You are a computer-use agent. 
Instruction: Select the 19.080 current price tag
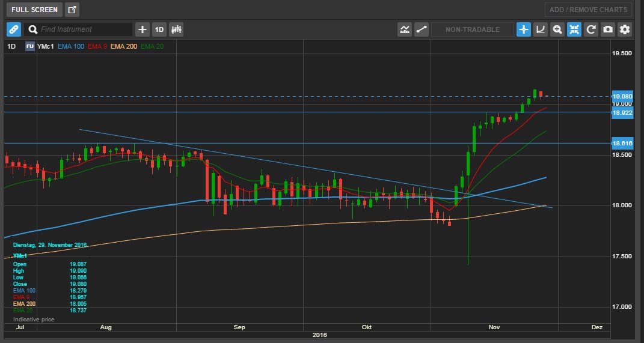622,97
